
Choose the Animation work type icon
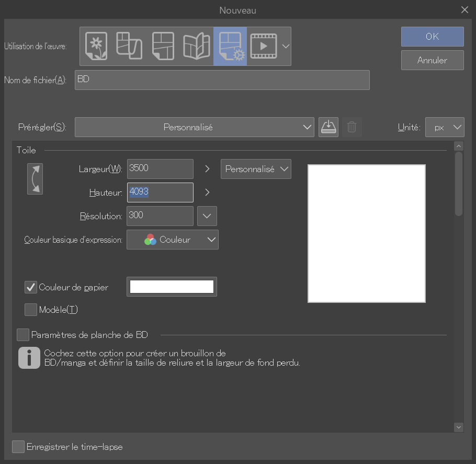pos(264,46)
